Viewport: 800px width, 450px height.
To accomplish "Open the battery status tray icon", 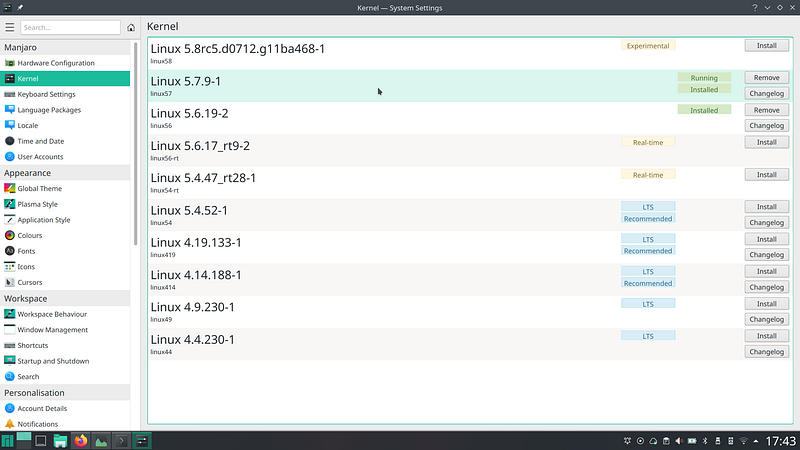I will 692,441.
